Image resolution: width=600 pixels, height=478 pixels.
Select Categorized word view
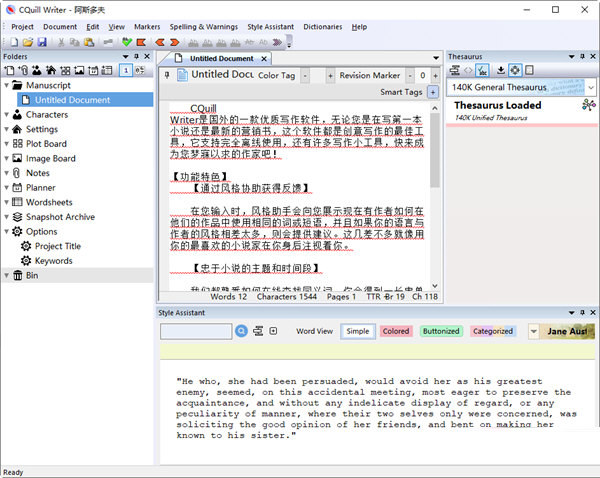tap(493, 331)
